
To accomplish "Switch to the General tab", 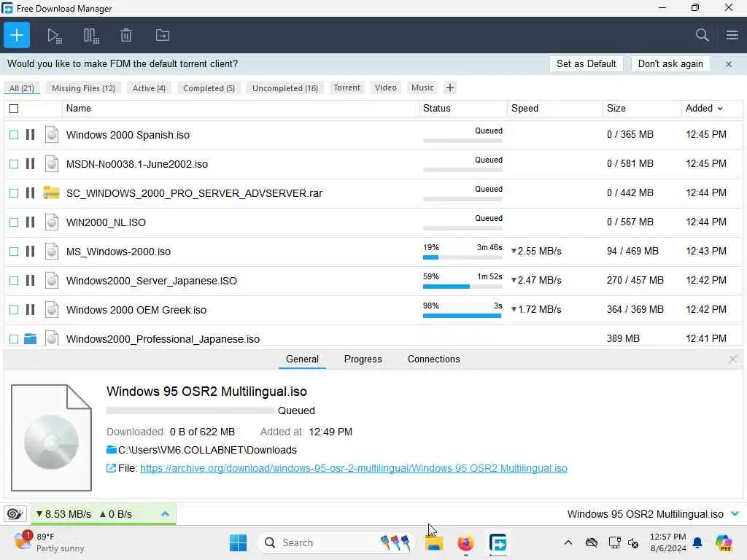I will coord(302,359).
